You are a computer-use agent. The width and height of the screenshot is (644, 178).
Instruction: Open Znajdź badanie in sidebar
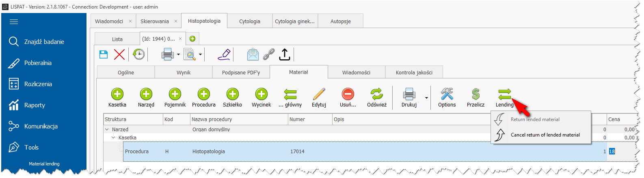pyautogui.click(x=44, y=42)
